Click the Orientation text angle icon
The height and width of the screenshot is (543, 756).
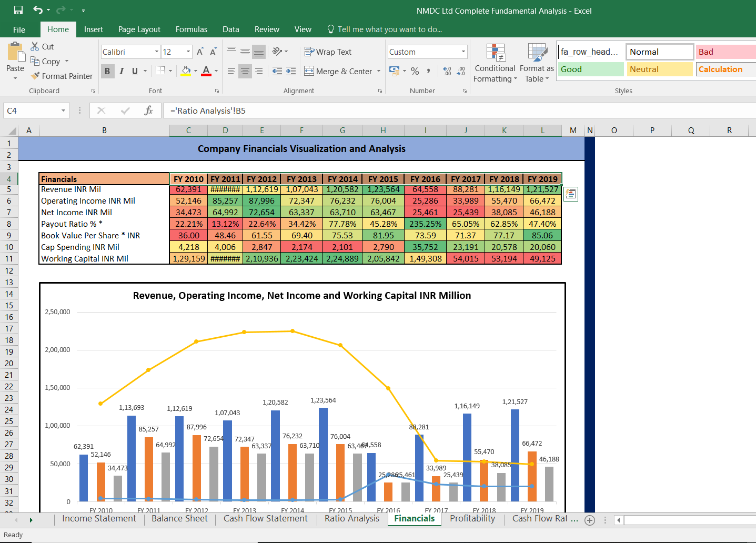277,52
